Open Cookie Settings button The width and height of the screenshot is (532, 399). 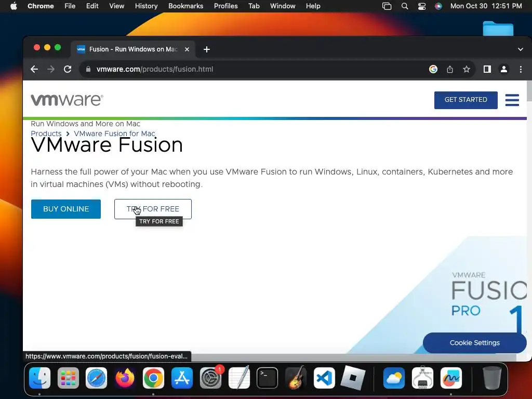pyautogui.click(x=475, y=343)
